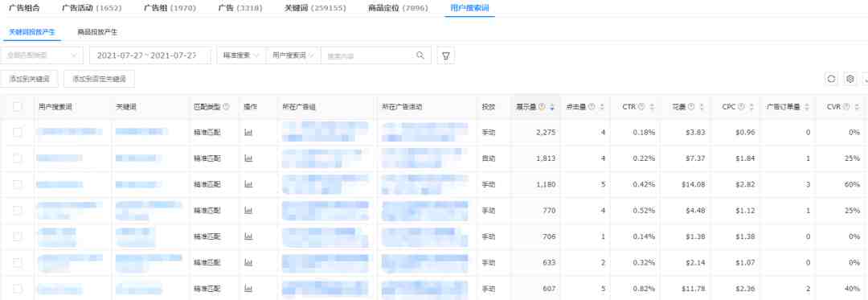Image resolution: width=868 pixels, height=300 pixels.
Task: Click help icon next to CVR header
Action: point(846,107)
